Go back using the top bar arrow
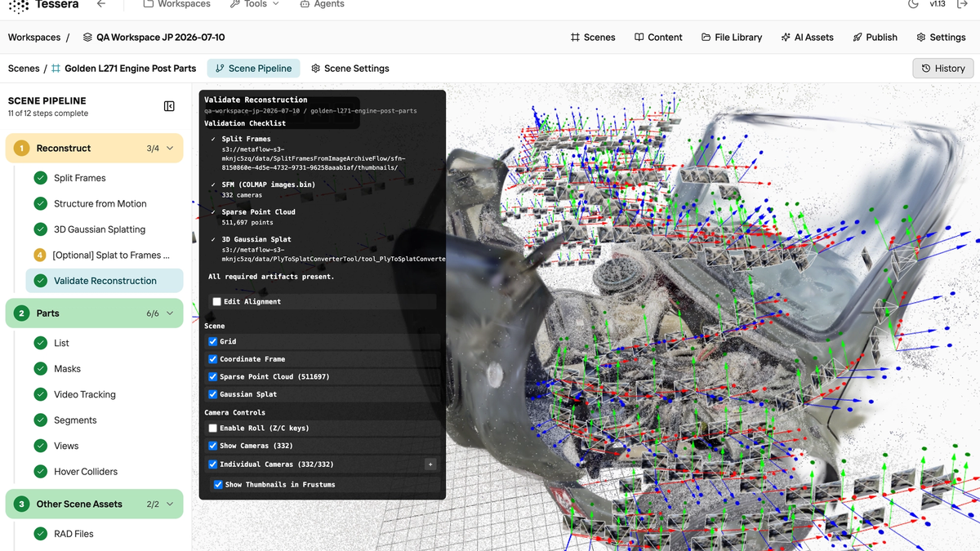The width and height of the screenshot is (980, 551). pos(101,4)
